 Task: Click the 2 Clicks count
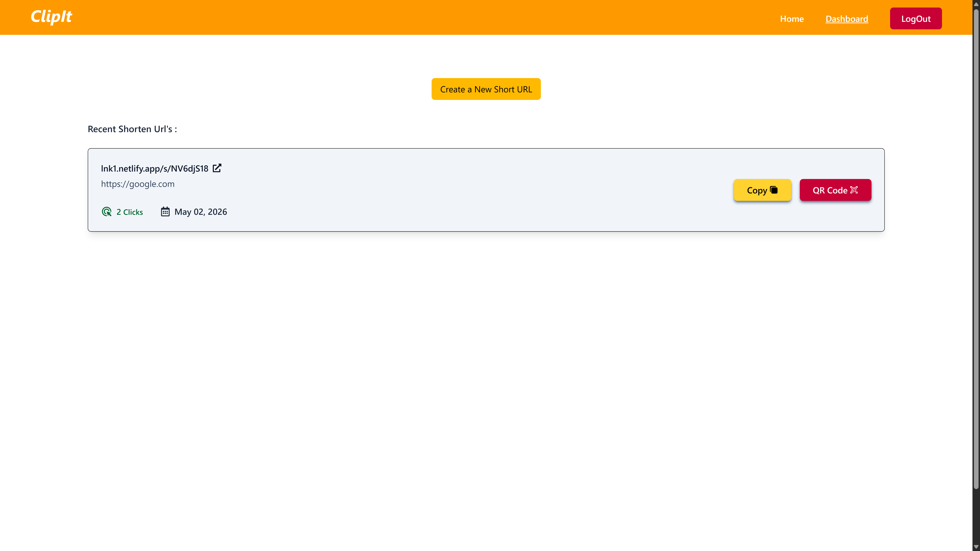pyautogui.click(x=130, y=212)
